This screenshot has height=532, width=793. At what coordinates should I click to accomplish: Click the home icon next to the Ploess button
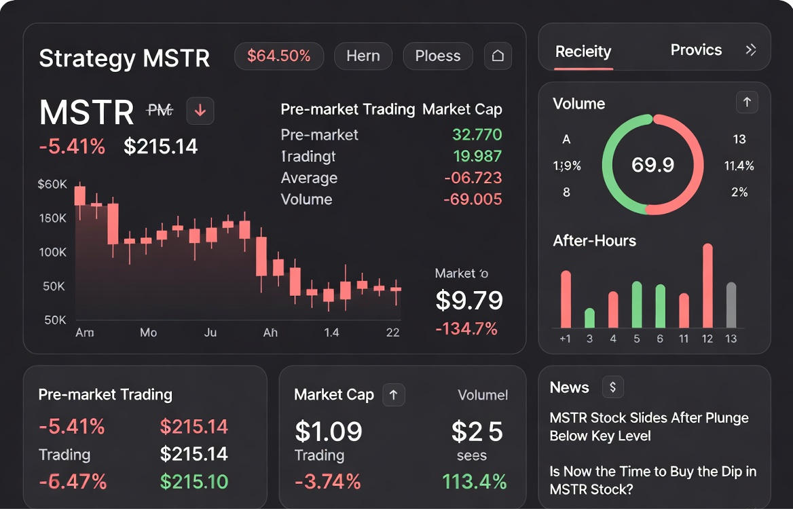pos(498,56)
